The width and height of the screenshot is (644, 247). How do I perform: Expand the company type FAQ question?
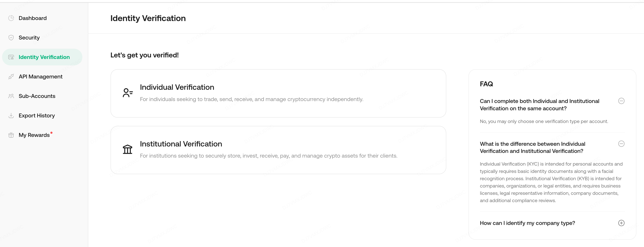[x=621, y=223]
